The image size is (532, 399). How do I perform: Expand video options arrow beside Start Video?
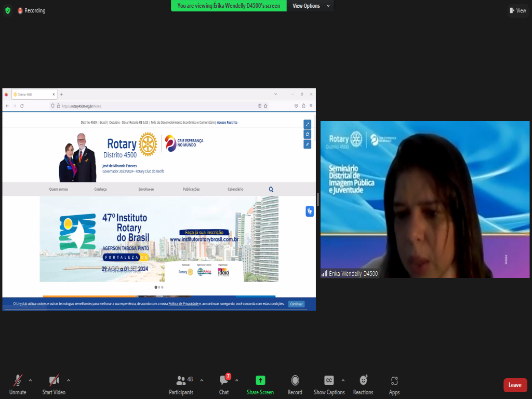(68, 380)
